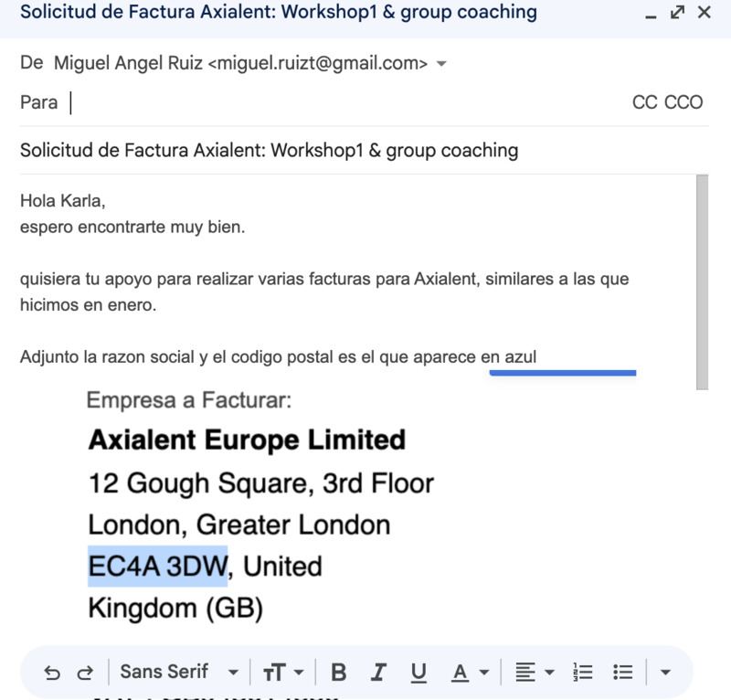Close the compose draft window
This screenshot has height=700, width=731.
704,13
